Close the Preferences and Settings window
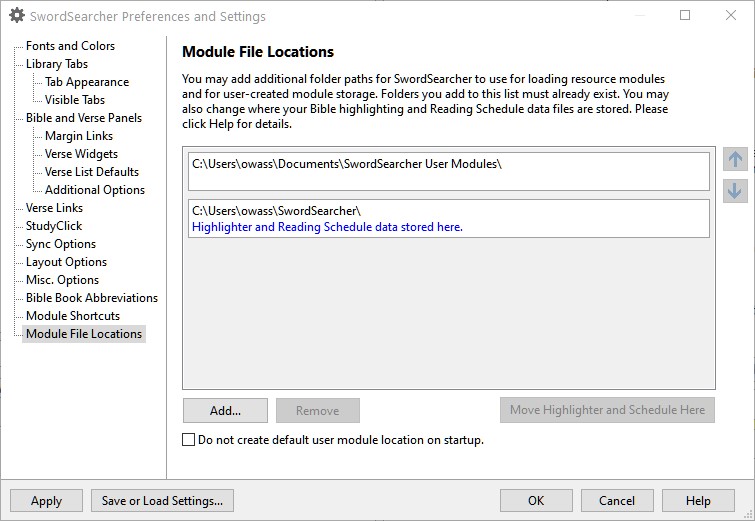Screen dimensions: 755x521 (x=730, y=15)
